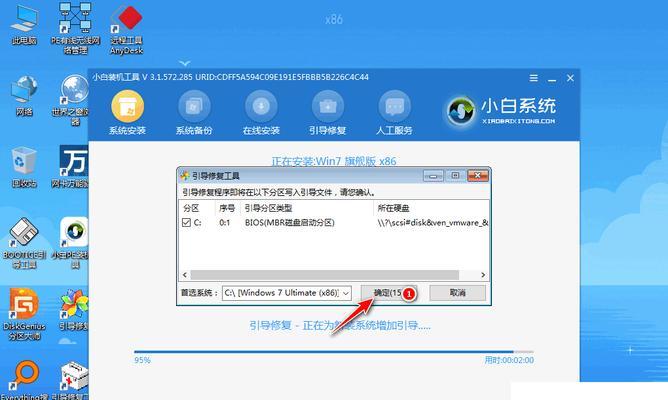668x400 pixels.
Task: Click the 95% progress label
Action: [x=142, y=360]
